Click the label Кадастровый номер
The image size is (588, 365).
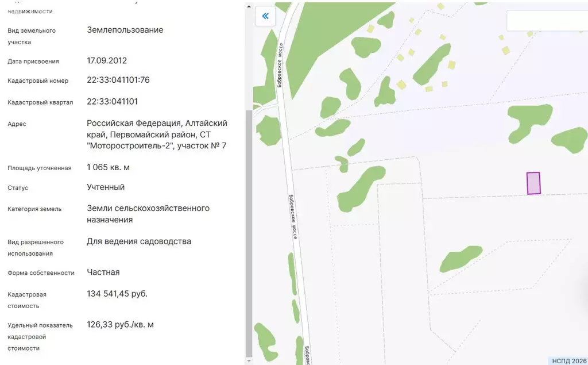pyautogui.click(x=38, y=80)
